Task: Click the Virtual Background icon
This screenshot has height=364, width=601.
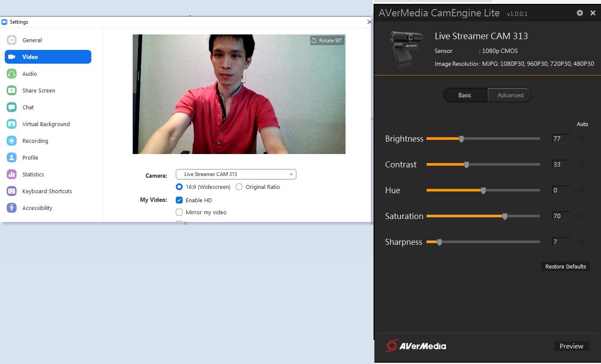Action: [x=12, y=124]
